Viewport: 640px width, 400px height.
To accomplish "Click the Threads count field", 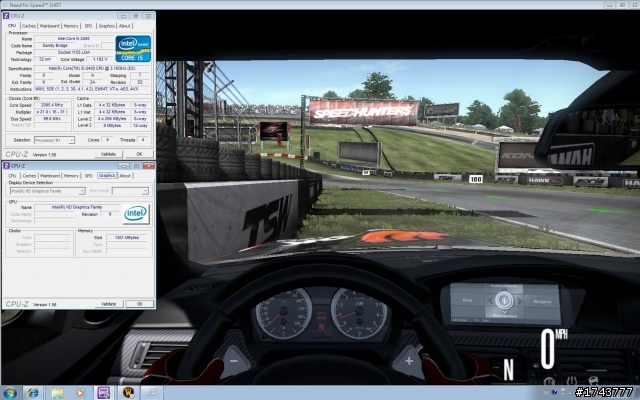I will (x=143, y=140).
